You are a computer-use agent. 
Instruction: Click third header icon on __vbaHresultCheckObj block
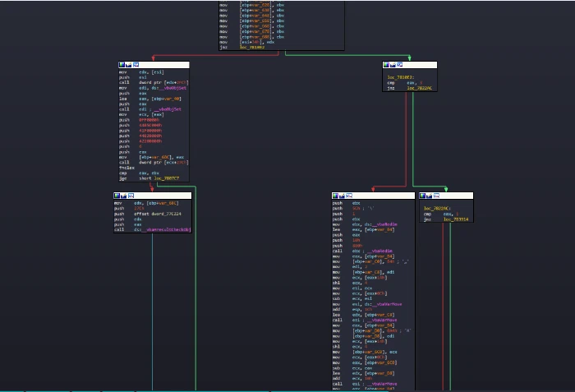131,196
